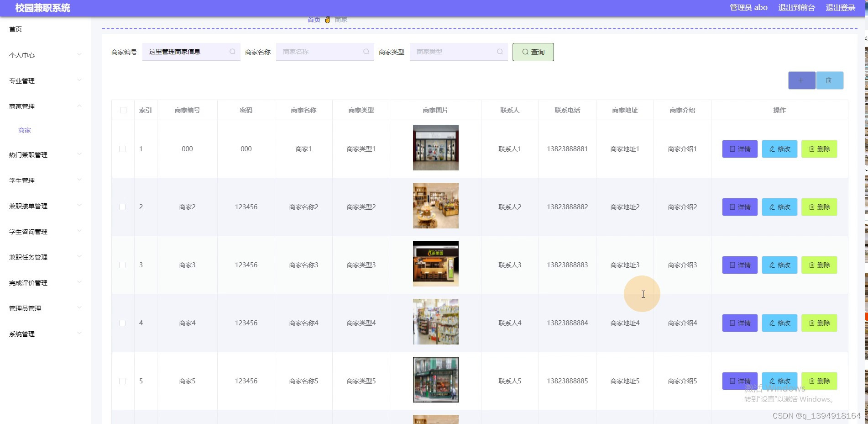This screenshot has width=868, height=424.
Task: Click 管理员 abo in header
Action: tap(748, 8)
